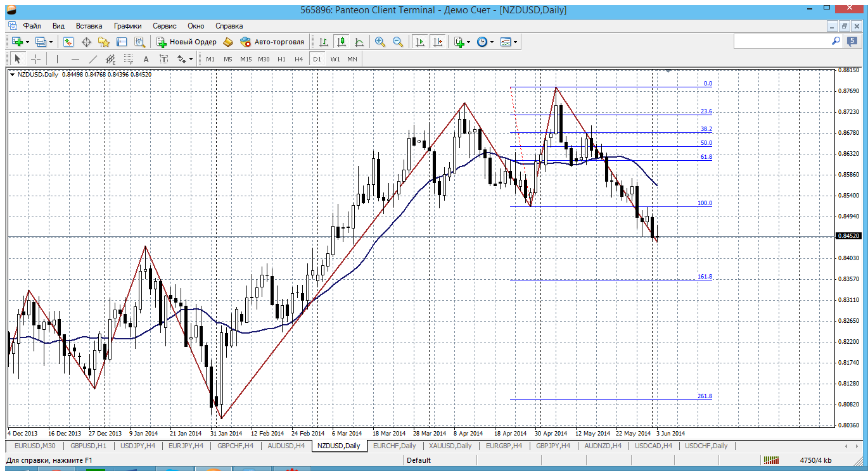Open the Вставка menu
868x471 pixels.
coord(89,26)
